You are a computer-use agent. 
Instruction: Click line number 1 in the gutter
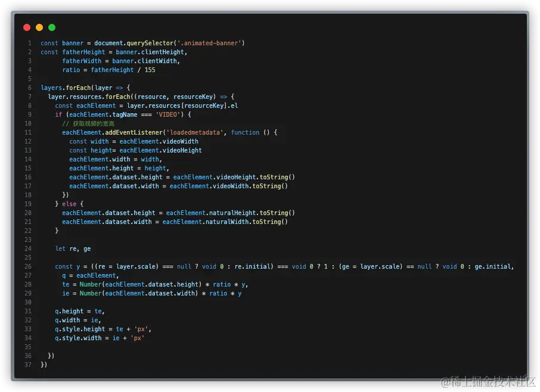coord(30,43)
